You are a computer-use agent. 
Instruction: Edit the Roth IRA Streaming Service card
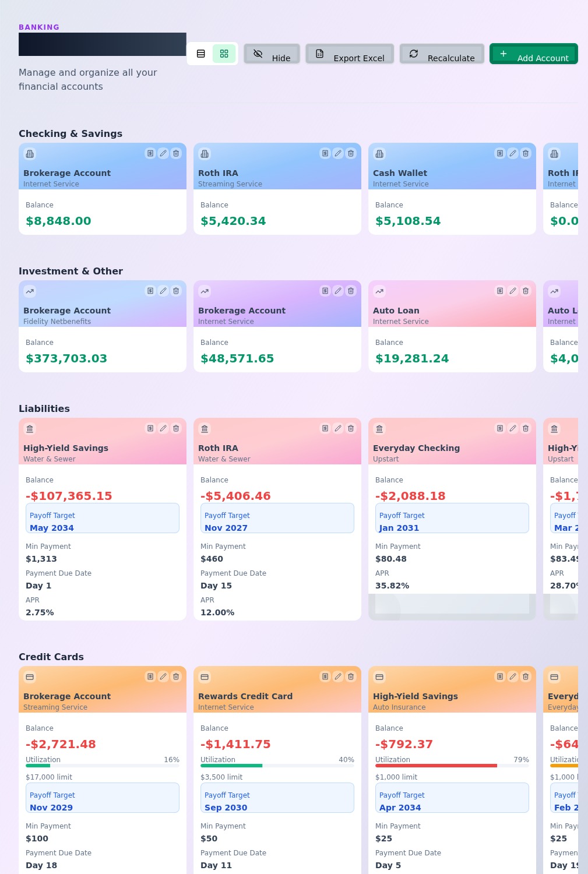(338, 153)
